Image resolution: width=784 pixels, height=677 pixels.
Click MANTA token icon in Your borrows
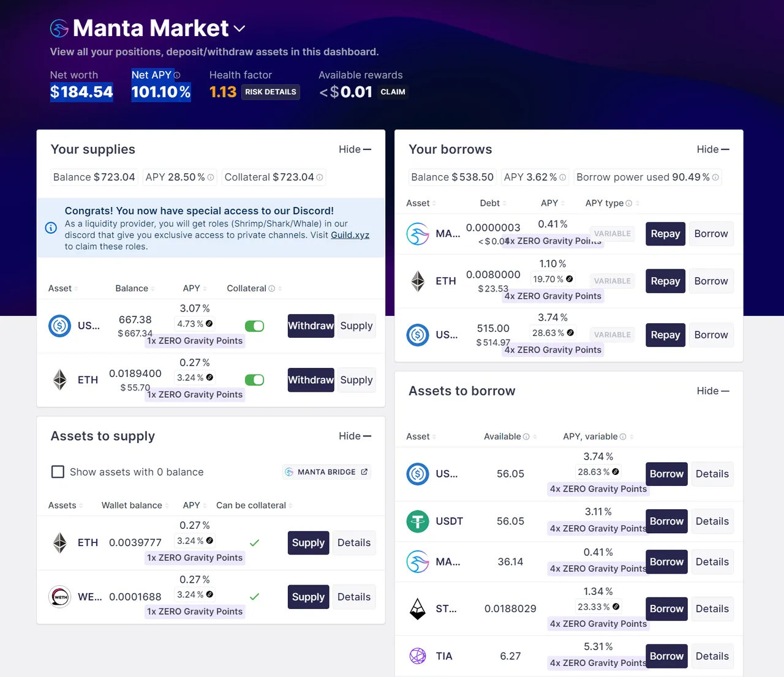pyautogui.click(x=418, y=234)
